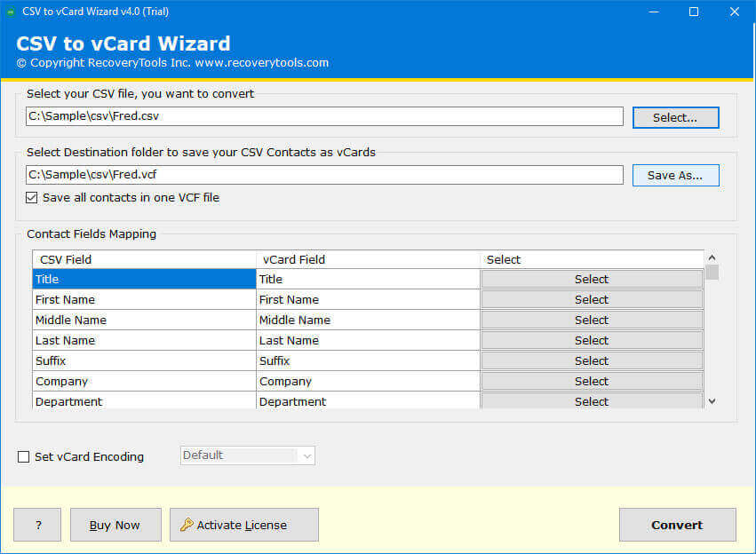Select the Department cell in CSV Field column
This screenshot has width=756, height=554.
point(144,400)
